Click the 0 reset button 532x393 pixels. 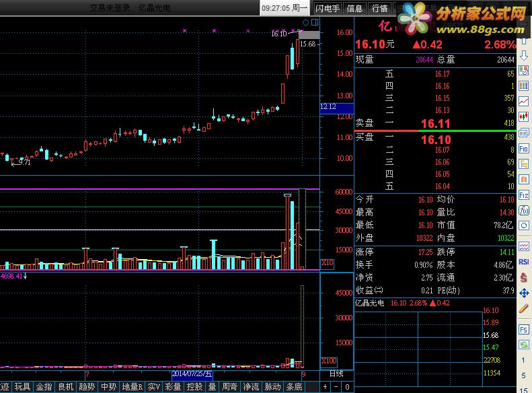(x=347, y=386)
